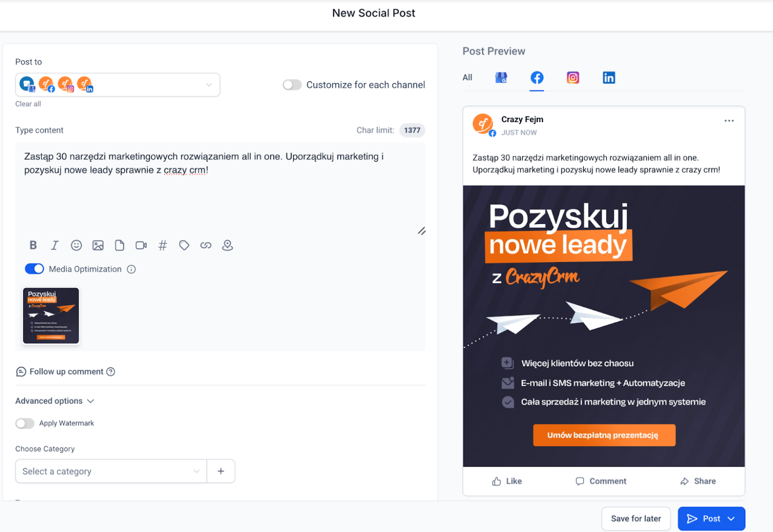Enable Customize for each channel

[x=292, y=85]
